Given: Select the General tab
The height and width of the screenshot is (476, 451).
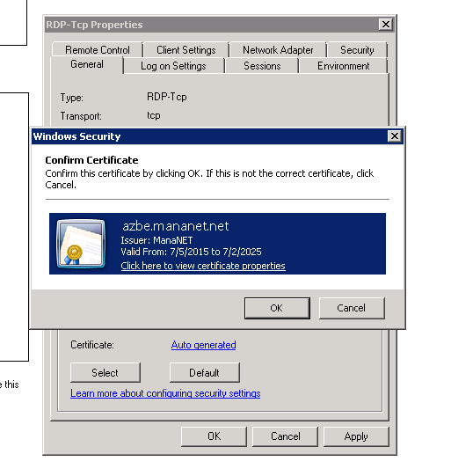Looking at the screenshot, I should pos(87,64).
